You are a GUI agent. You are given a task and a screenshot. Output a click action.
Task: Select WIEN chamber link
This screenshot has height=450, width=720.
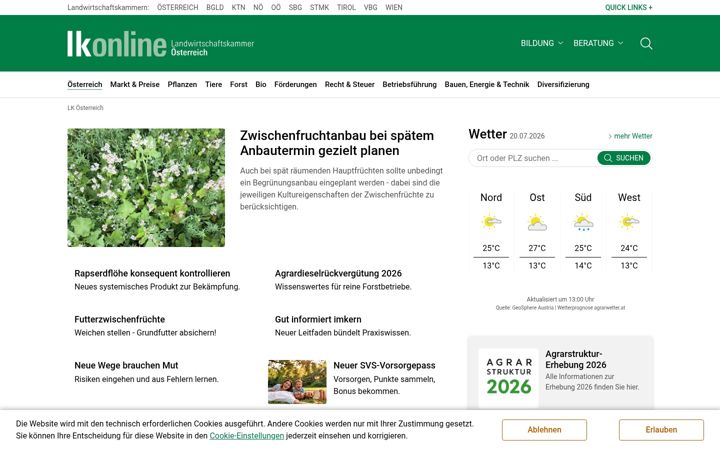coord(394,7)
